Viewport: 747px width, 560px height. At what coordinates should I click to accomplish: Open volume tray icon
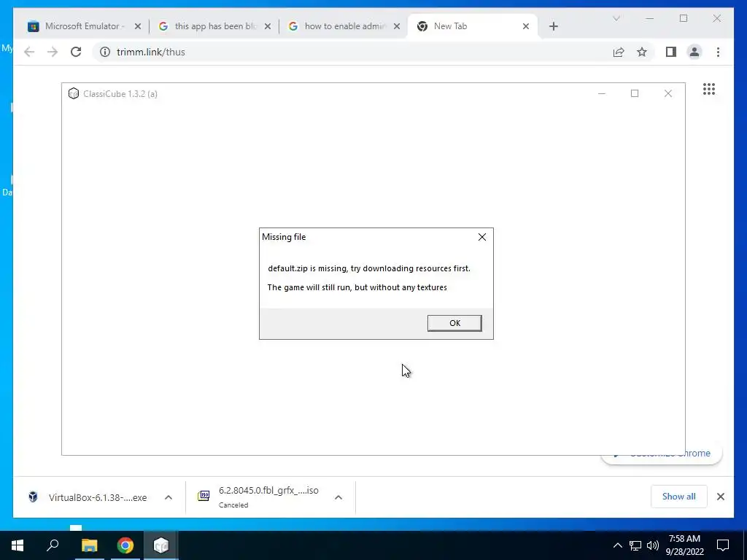[653, 545]
